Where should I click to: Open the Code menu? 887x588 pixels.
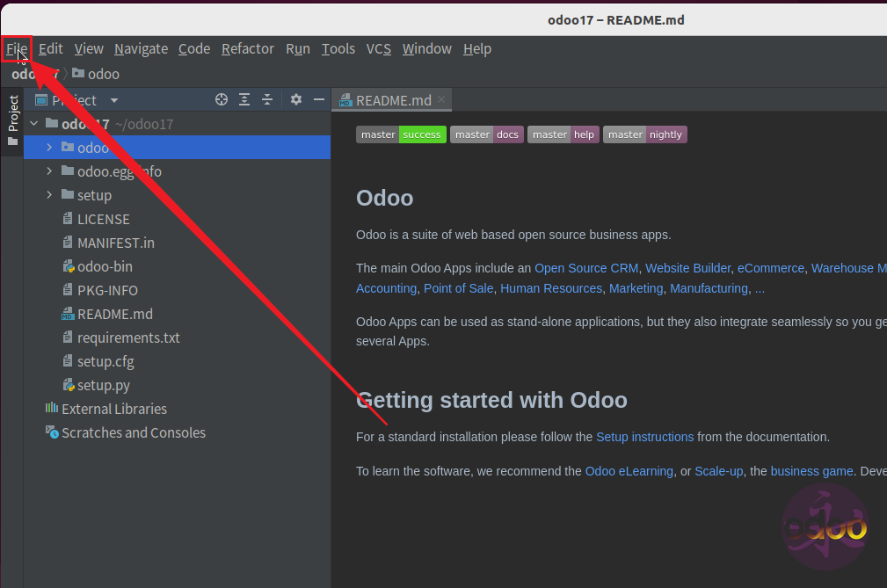click(x=194, y=49)
